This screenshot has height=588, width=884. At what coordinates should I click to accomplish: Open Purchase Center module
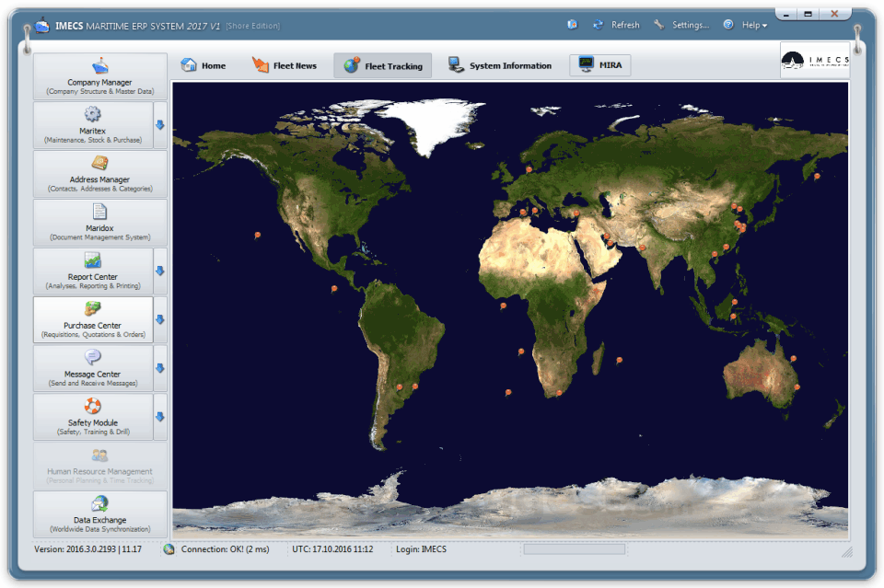[93, 320]
